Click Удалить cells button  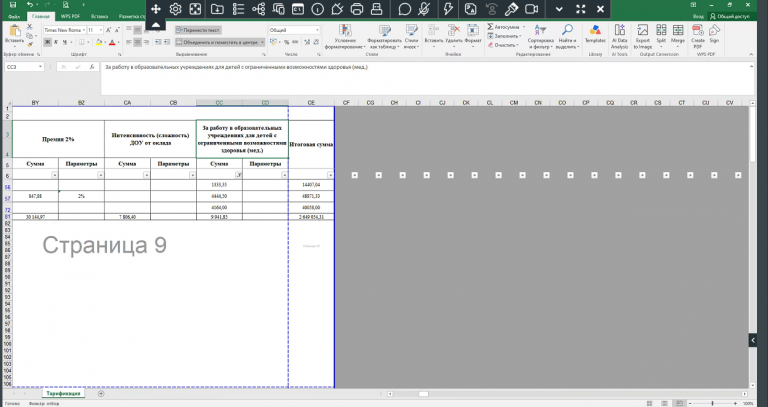click(x=454, y=36)
